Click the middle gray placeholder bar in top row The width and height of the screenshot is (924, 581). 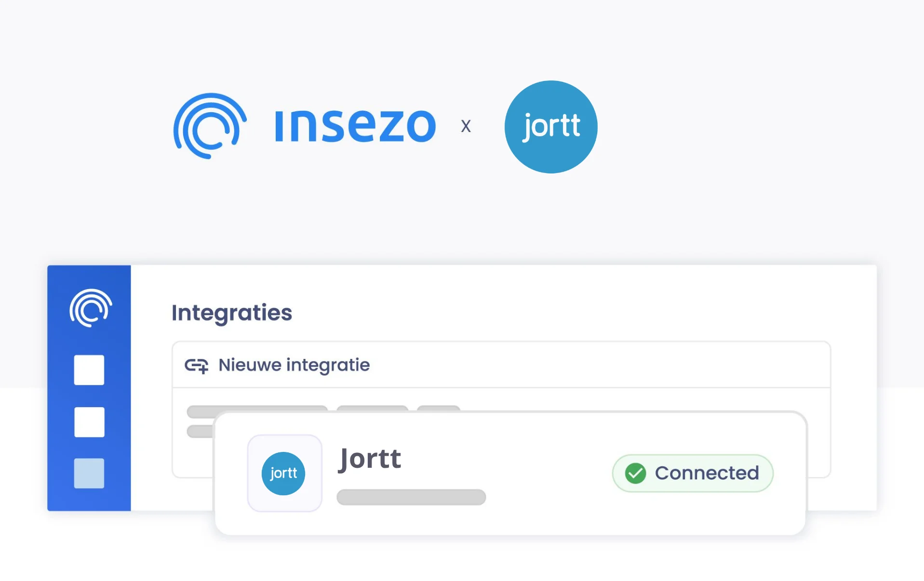point(372,409)
